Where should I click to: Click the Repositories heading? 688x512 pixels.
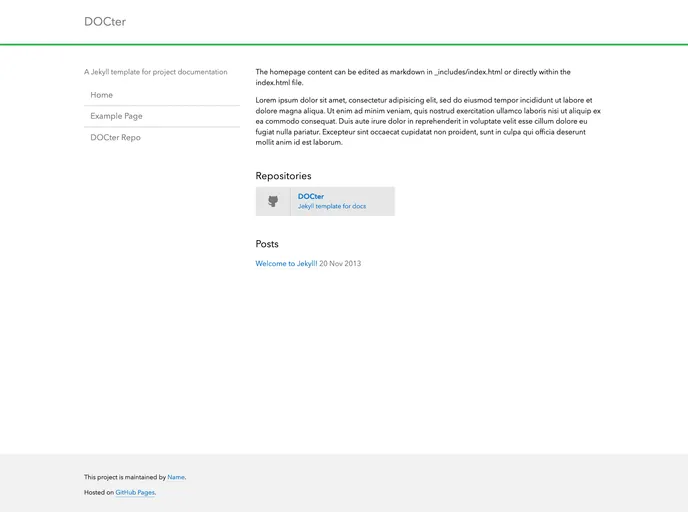[283, 176]
